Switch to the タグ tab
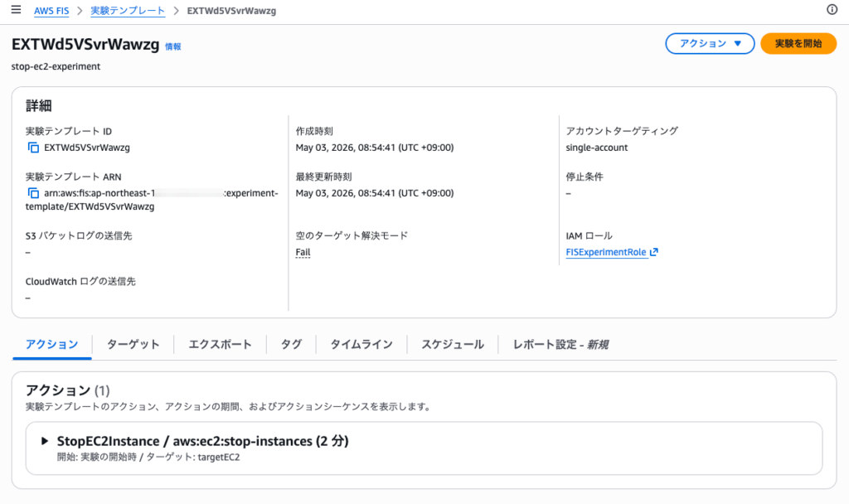The height and width of the screenshot is (504, 849). 291,344
